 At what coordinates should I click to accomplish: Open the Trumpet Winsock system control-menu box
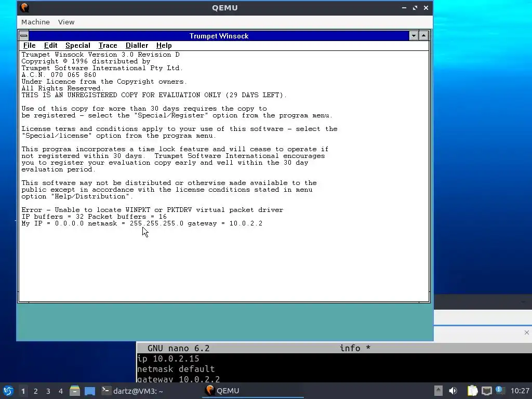[x=24, y=36]
